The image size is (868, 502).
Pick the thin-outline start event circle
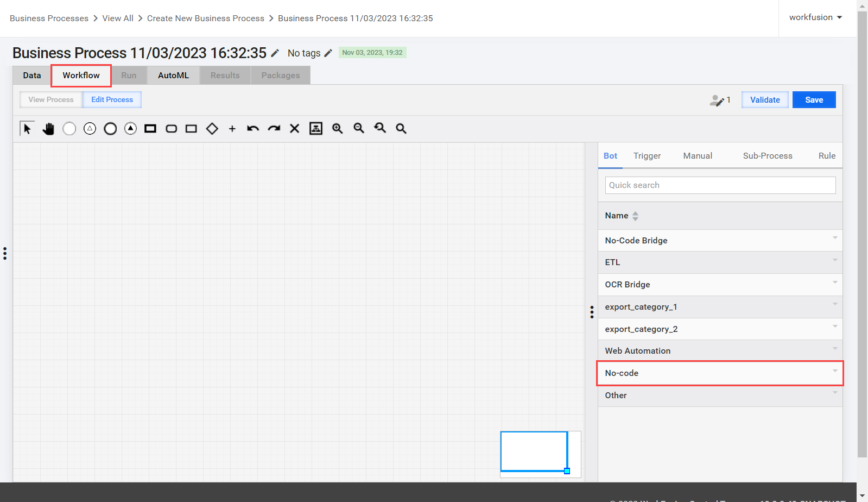tap(69, 129)
